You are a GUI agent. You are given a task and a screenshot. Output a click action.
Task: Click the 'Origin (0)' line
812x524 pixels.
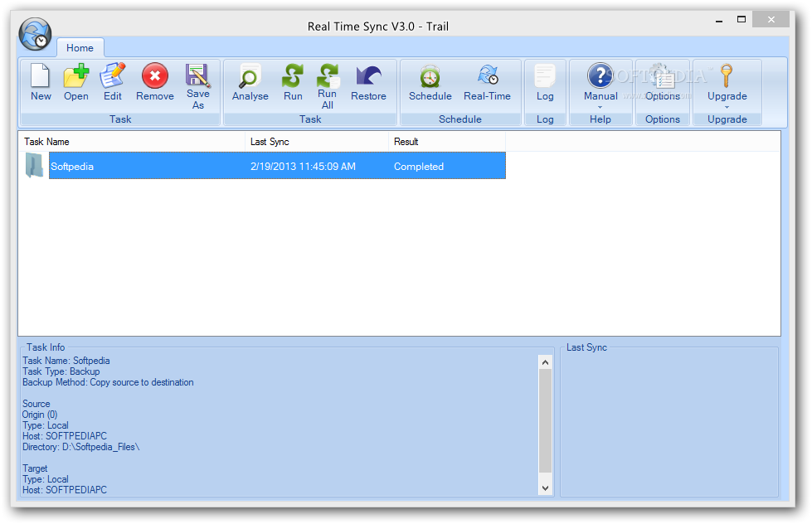click(40, 415)
